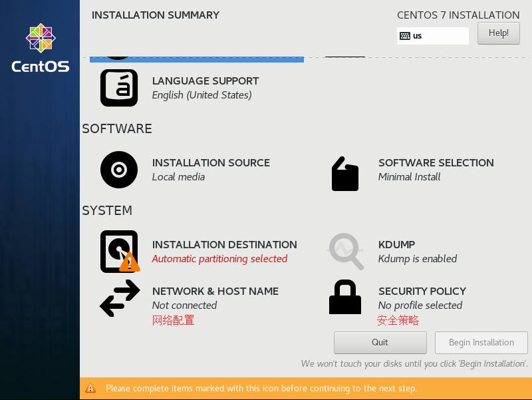Open SECURITY POLICY label
The height and width of the screenshot is (400, 532).
[x=422, y=292]
